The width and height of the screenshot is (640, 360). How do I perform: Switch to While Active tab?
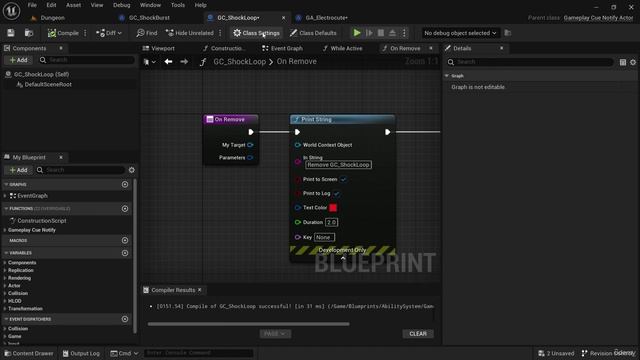coord(342,48)
